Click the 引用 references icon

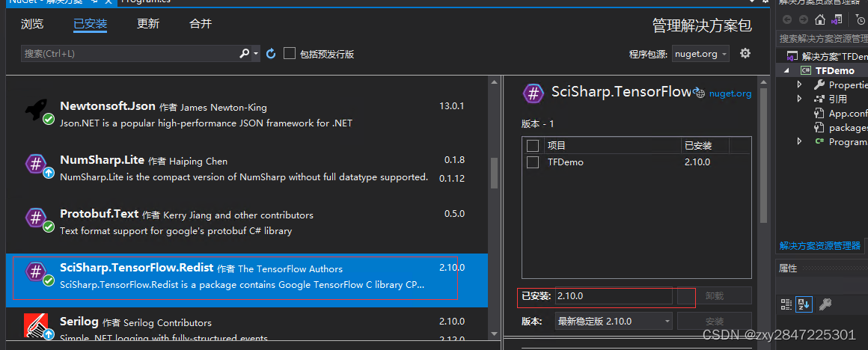click(819, 99)
